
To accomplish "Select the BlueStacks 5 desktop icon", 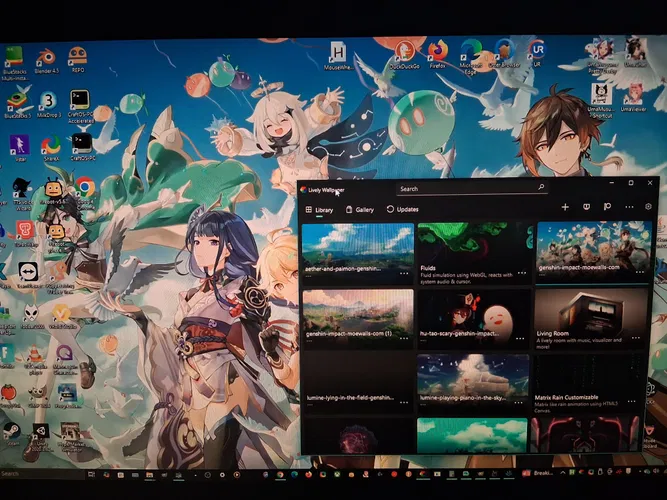I will point(17,102).
